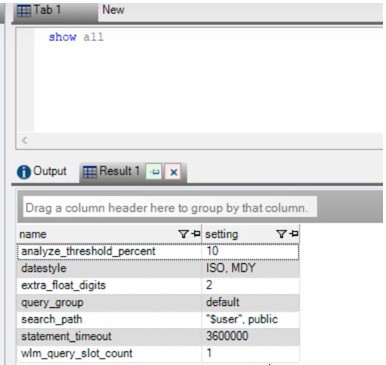Pin the setting column
Viewport: 386px width, 365px height.
[x=294, y=234]
